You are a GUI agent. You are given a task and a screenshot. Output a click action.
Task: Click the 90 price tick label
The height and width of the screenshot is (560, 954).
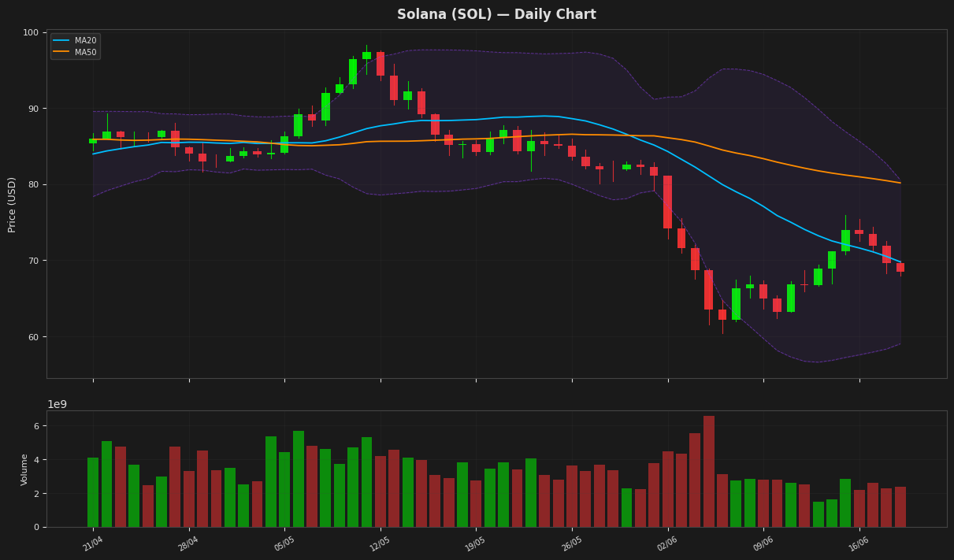pyautogui.click(x=34, y=109)
